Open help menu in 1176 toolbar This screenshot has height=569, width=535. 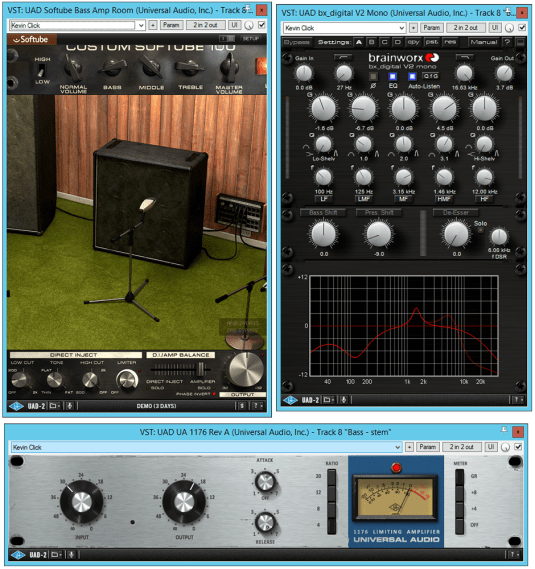(514, 555)
